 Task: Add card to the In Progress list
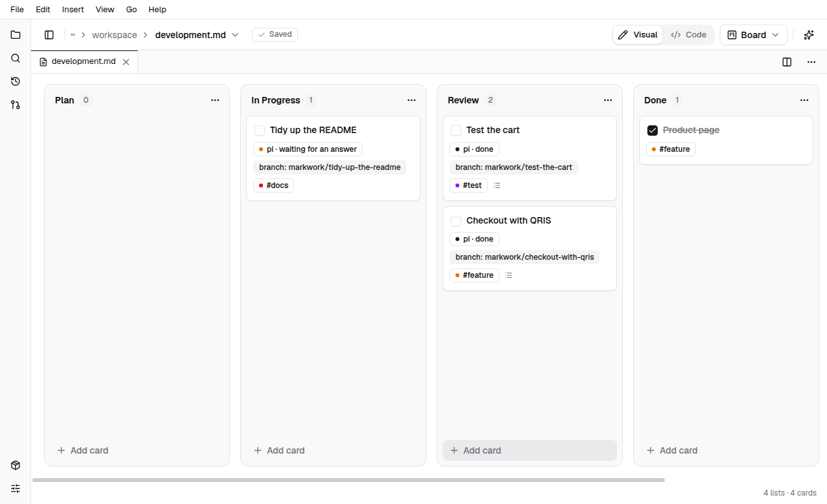[x=333, y=450]
